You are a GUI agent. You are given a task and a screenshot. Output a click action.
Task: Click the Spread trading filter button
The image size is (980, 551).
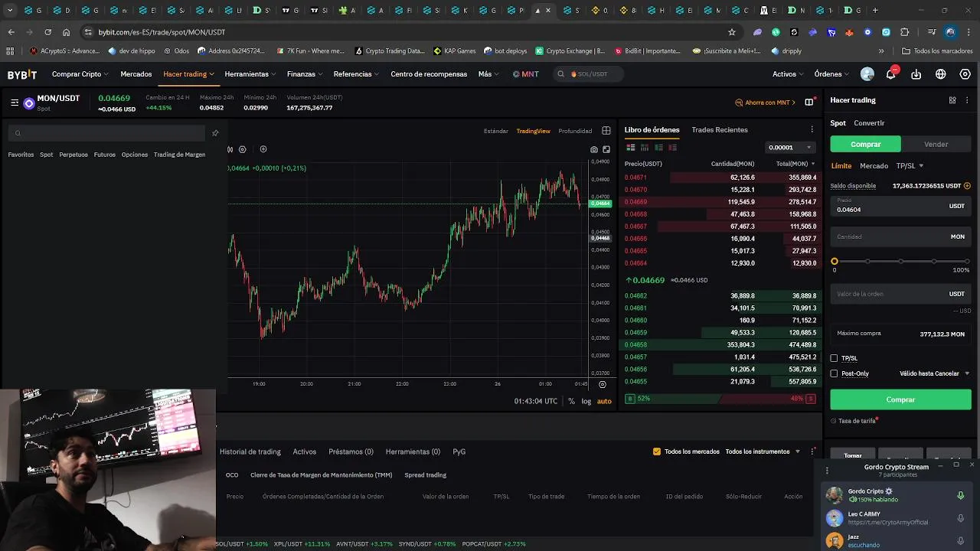(425, 475)
